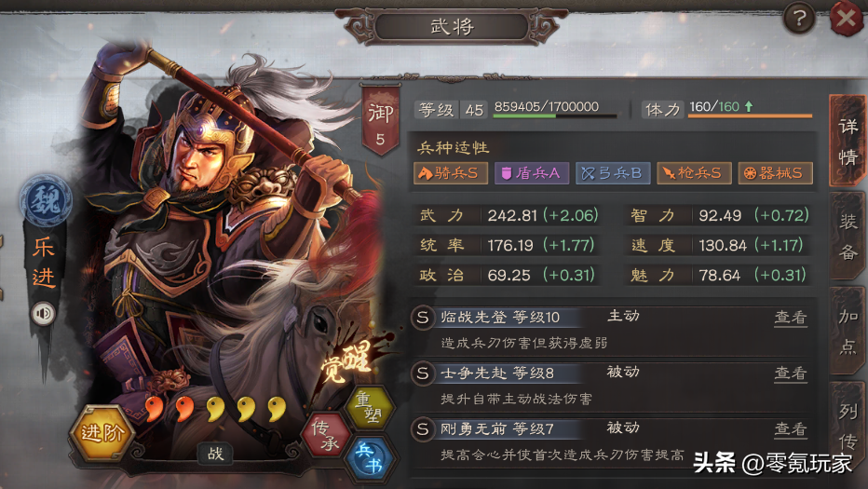Open the help question mark icon
Screen dimensions: 868x489
click(x=799, y=19)
